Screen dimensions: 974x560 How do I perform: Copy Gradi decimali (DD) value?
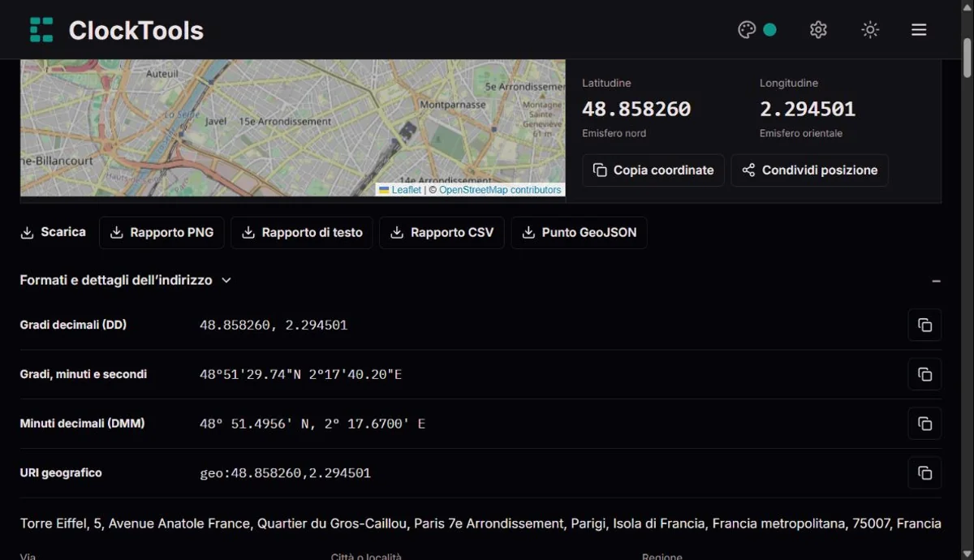[924, 325]
